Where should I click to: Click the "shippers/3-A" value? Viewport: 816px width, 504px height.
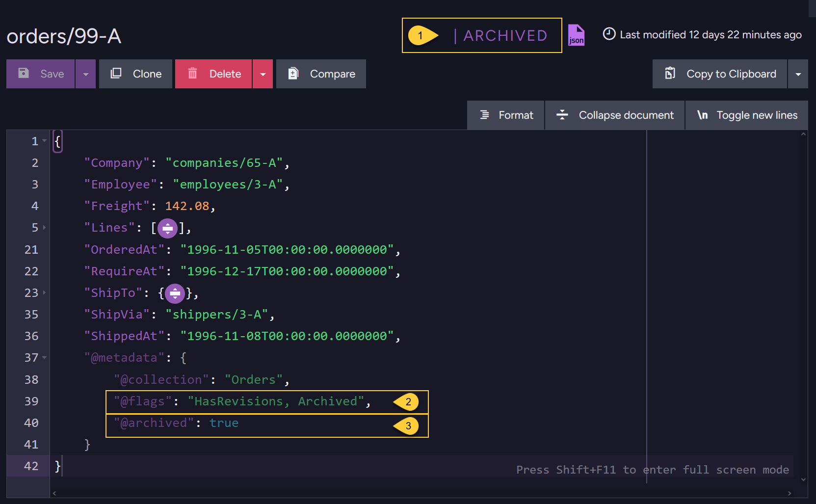[x=216, y=315]
